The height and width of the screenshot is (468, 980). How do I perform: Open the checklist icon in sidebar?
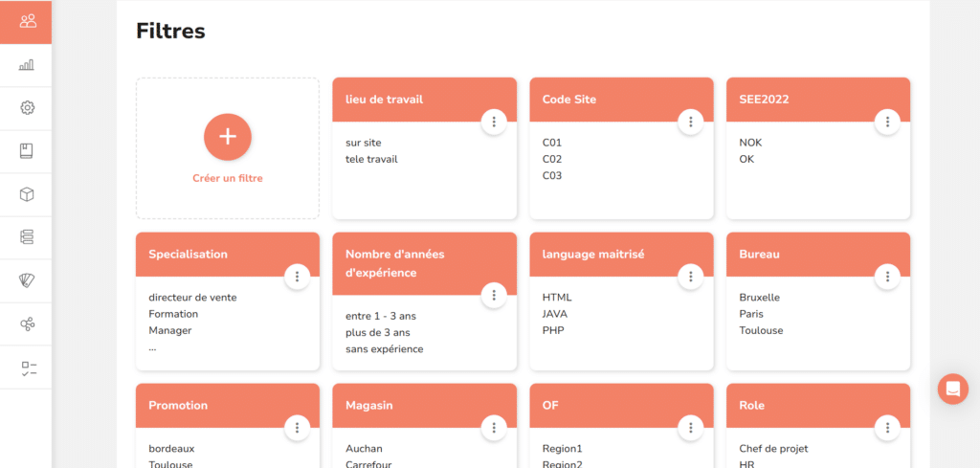tap(29, 368)
